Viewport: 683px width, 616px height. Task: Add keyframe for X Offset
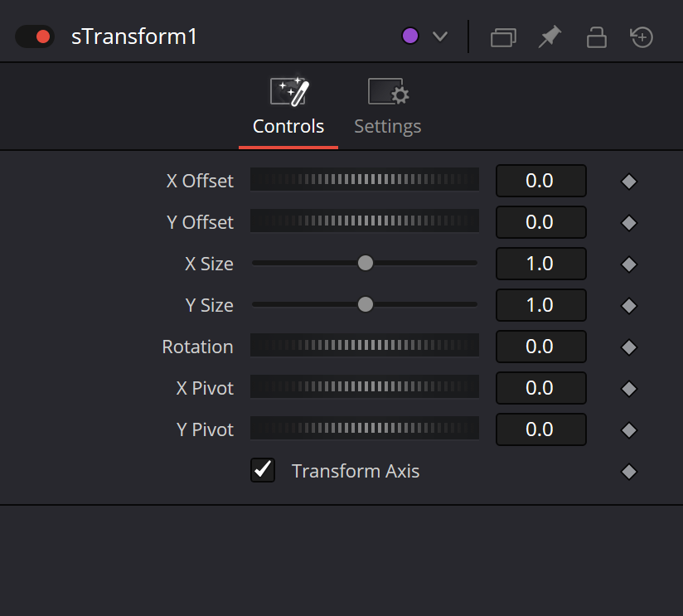point(628,182)
